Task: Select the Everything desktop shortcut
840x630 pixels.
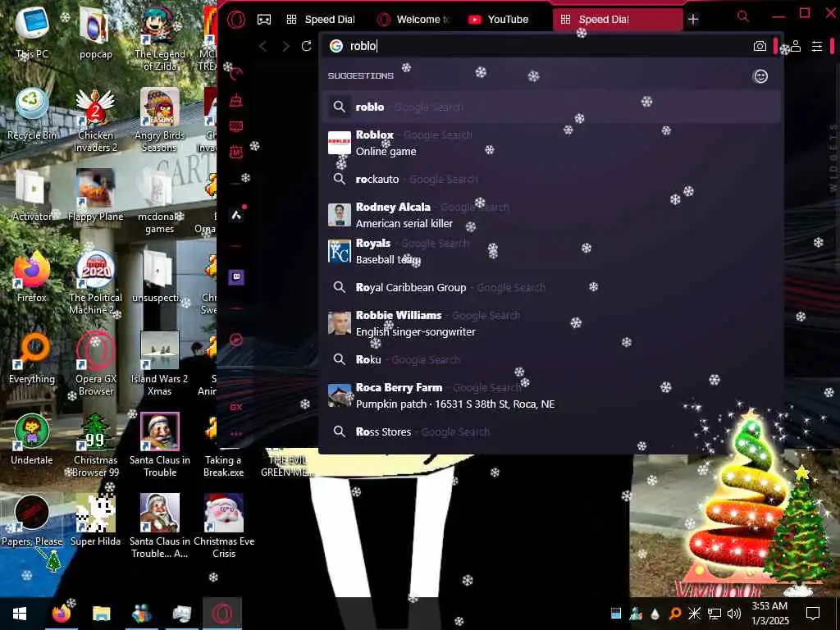Action: [32, 359]
